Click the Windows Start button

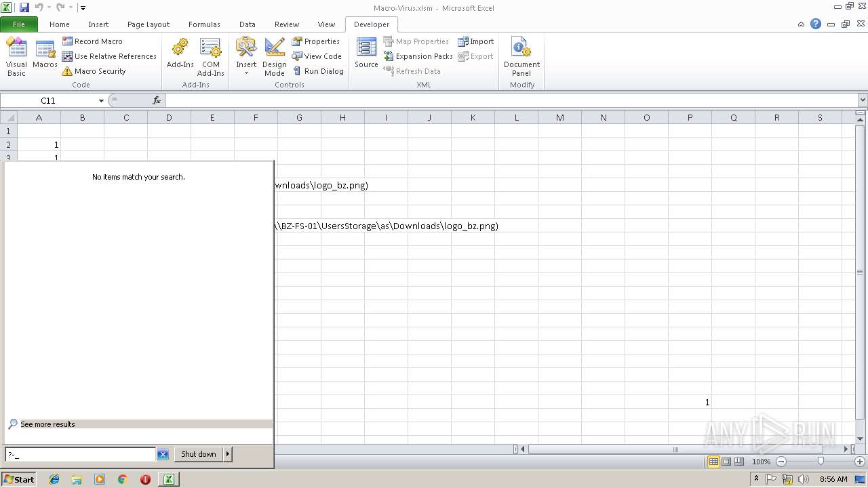point(19,479)
